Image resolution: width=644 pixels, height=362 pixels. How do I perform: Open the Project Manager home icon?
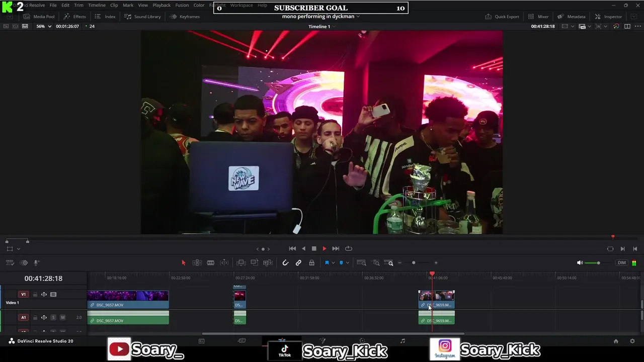click(x=616, y=341)
